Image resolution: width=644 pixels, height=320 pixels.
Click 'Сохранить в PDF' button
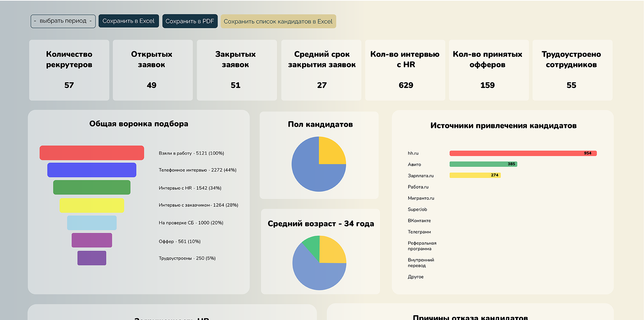pos(190,21)
